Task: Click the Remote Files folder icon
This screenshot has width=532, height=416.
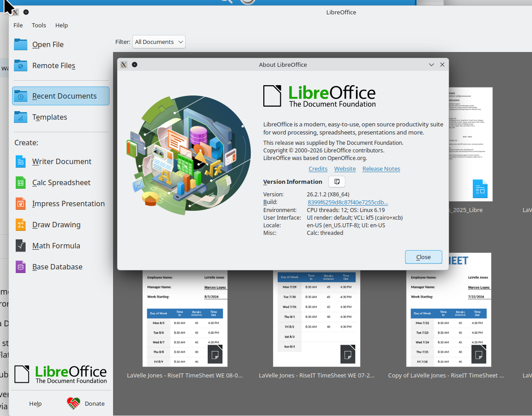Action: (x=21, y=65)
